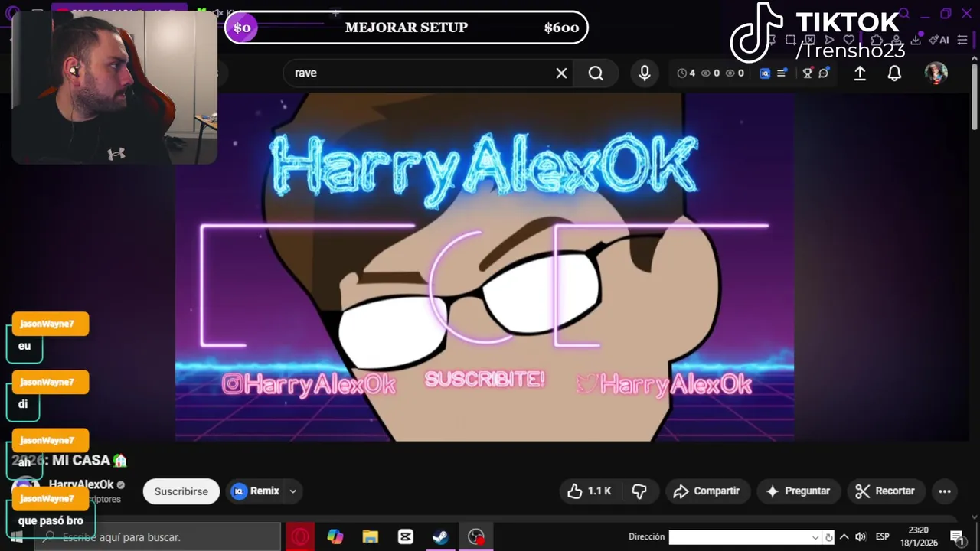Switch to Opera GX in taskbar
Image resolution: width=980 pixels, height=551 pixels.
tap(300, 537)
